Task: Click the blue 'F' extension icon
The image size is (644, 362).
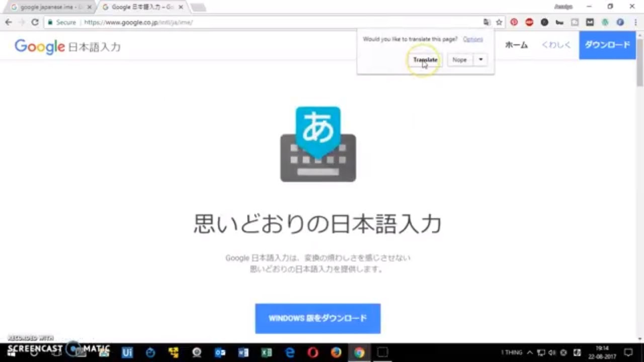Action: pyautogui.click(x=620, y=22)
